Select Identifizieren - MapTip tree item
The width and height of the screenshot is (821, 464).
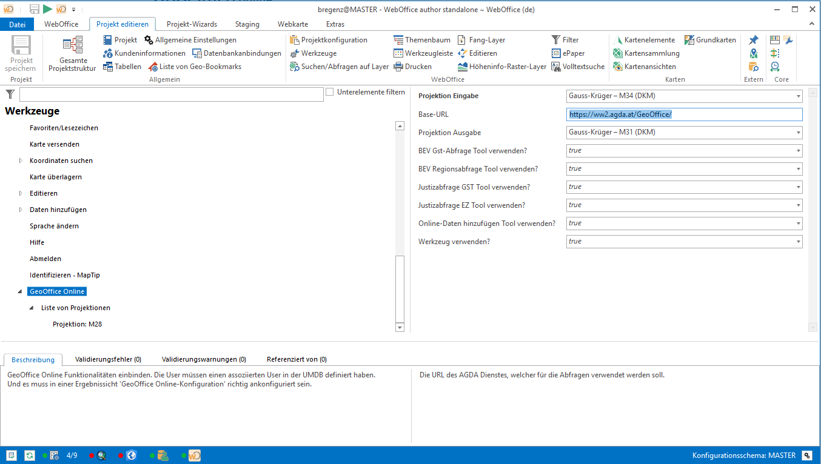pyautogui.click(x=64, y=275)
